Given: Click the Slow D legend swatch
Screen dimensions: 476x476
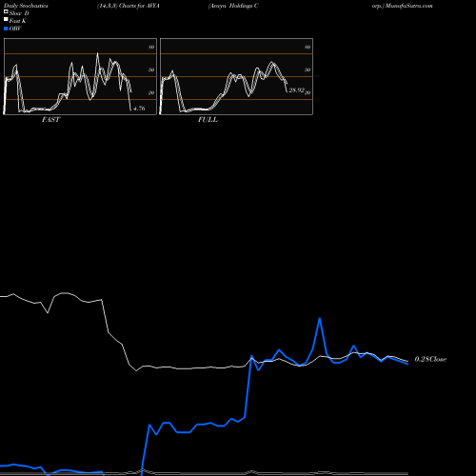Looking at the screenshot, I should [x=6, y=11].
